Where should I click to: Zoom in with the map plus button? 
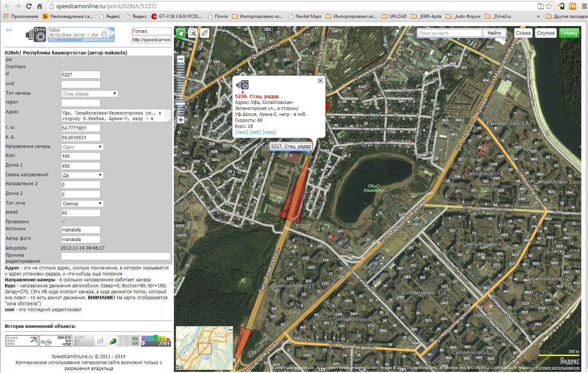[181, 120]
